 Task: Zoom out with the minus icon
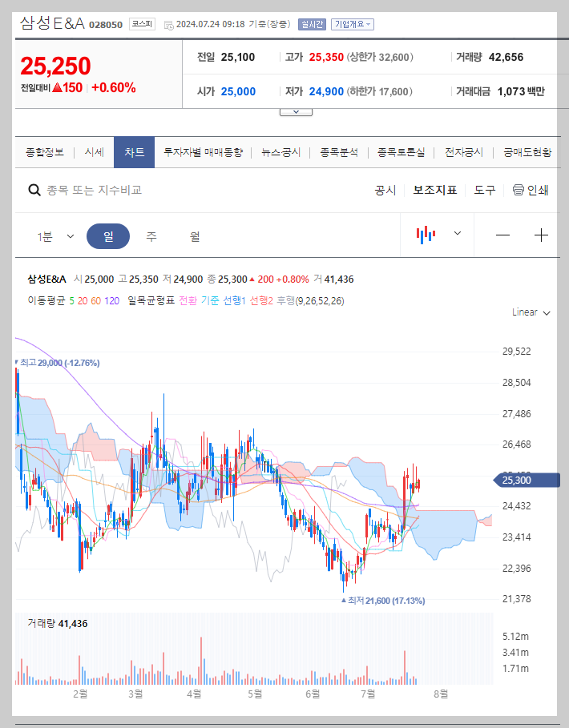click(x=502, y=235)
